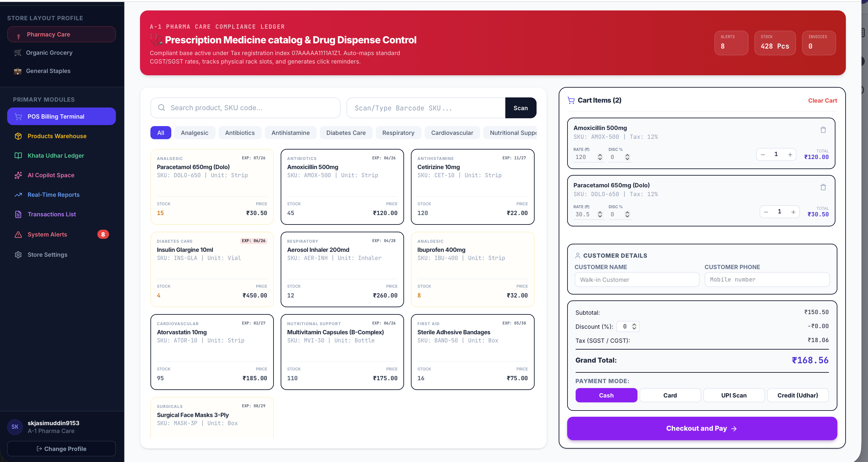The image size is (868, 462).
Task: Focus the Scan/Type Barcode SKU field
Action: tap(426, 108)
